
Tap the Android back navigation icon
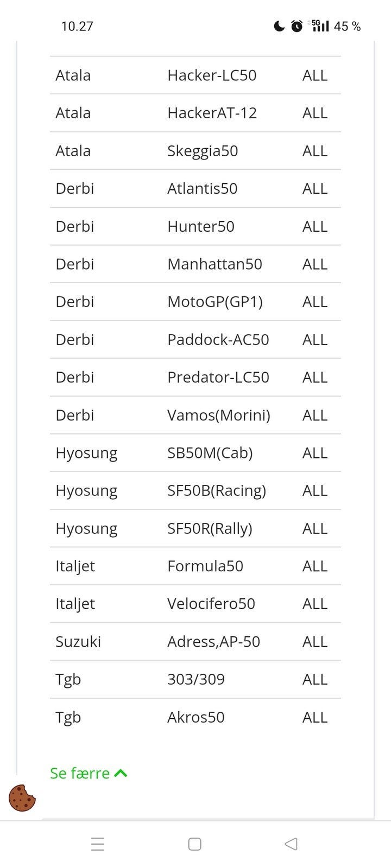[291, 844]
